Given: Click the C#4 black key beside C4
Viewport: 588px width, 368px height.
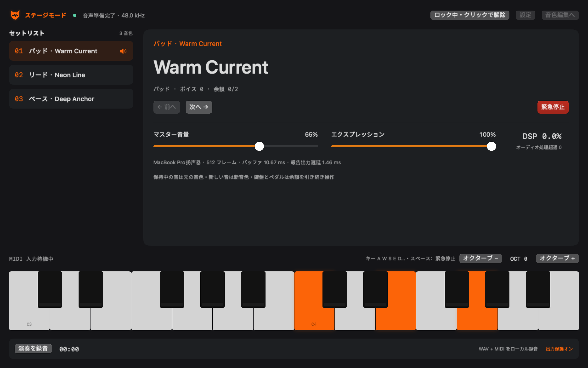Looking at the screenshot, I should [334, 289].
